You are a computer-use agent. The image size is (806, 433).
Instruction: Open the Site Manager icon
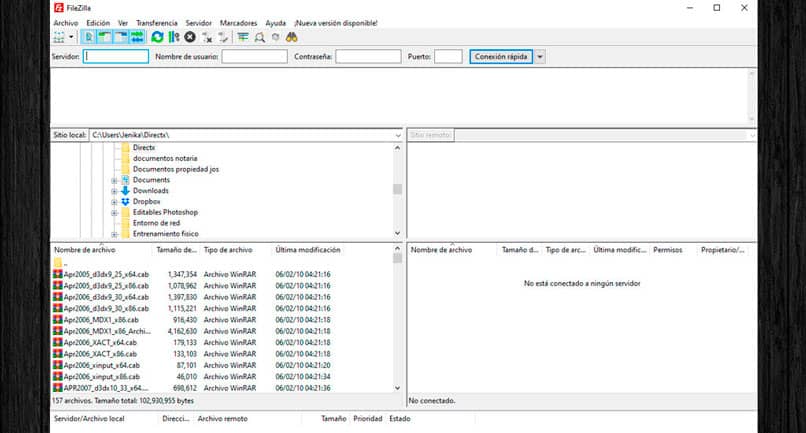click(59, 37)
